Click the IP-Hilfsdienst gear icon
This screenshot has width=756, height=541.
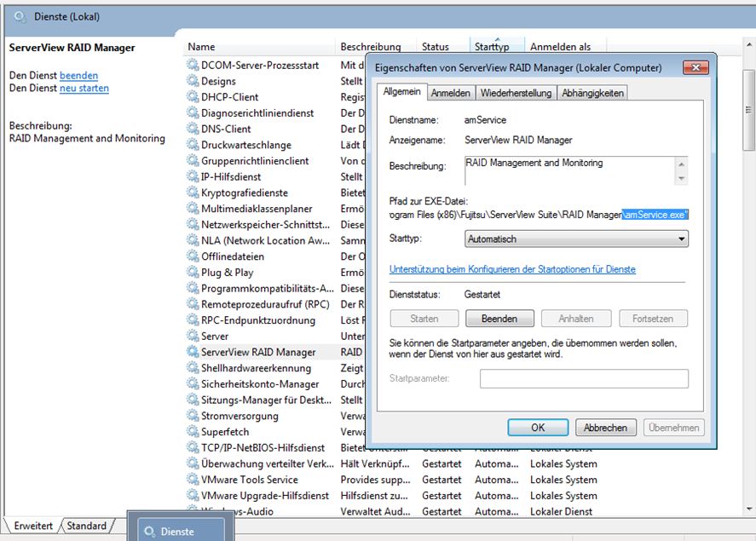coord(193,176)
